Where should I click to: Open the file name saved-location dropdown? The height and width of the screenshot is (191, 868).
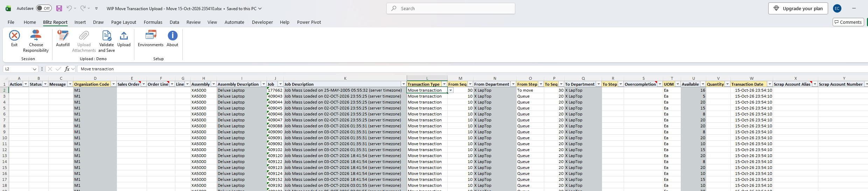pyautogui.click(x=260, y=8)
